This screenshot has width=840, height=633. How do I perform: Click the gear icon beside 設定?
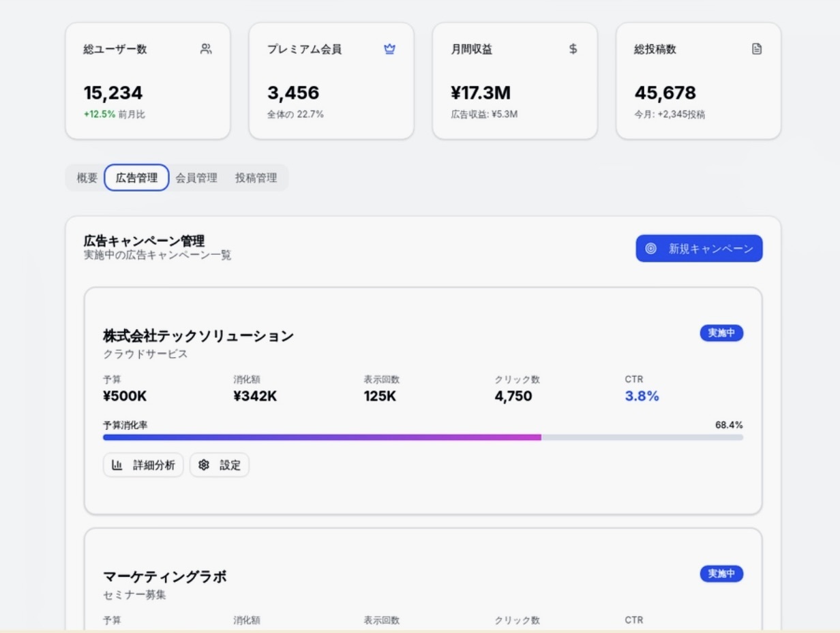[x=203, y=465]
